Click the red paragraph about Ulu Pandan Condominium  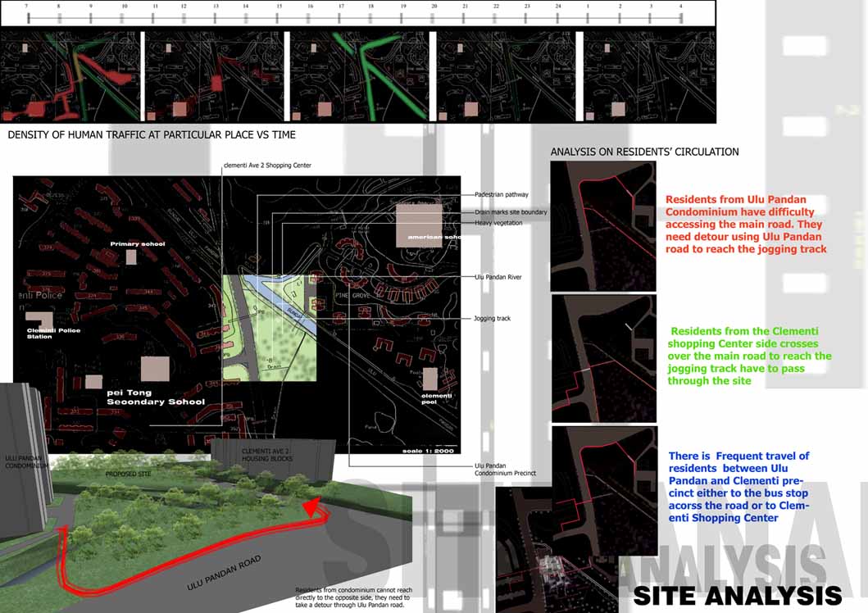pyautogui.click(x=744, y=224)
